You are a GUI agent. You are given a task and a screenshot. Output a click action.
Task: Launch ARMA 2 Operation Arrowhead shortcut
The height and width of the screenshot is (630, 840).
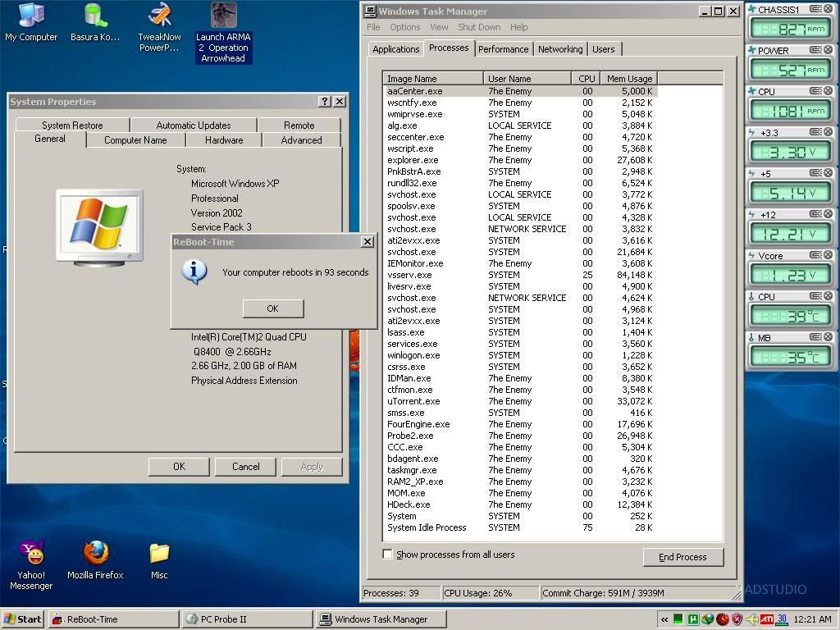[223, 16]
